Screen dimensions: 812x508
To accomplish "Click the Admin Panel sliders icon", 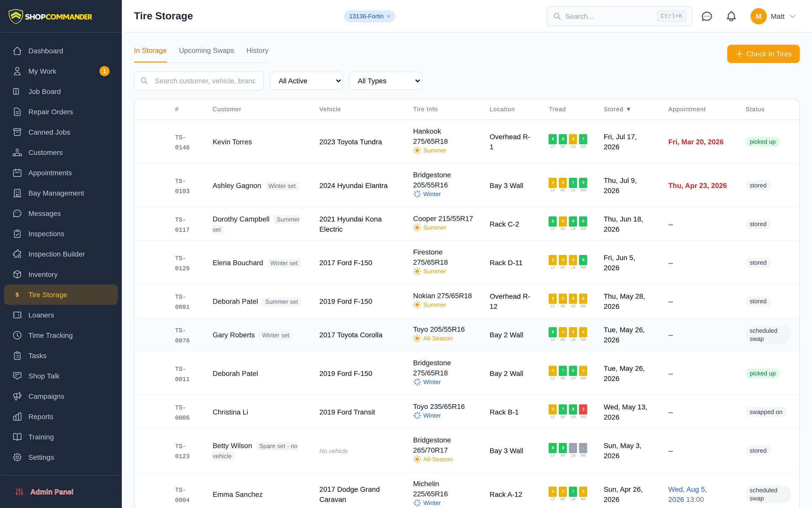I will 19,492.
